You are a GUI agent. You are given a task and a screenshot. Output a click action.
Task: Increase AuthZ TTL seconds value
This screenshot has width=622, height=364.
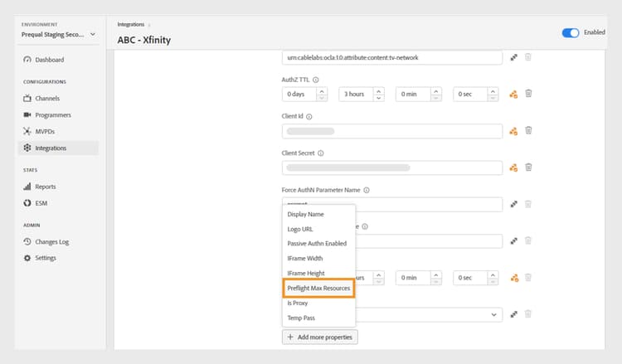pyautogui.click(x=493, y=91)
